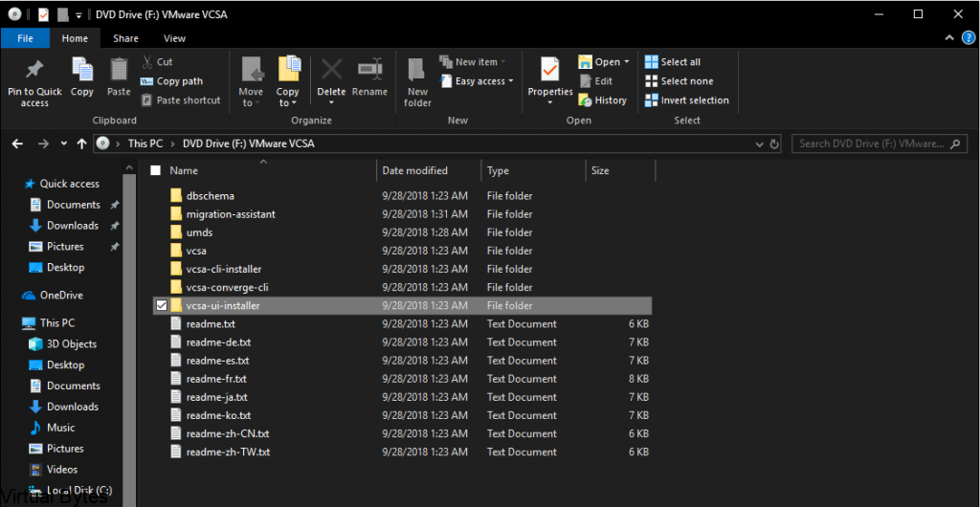Screen dimensions: 980x507
Task: Switch to the Share tab
Action: 125,38
